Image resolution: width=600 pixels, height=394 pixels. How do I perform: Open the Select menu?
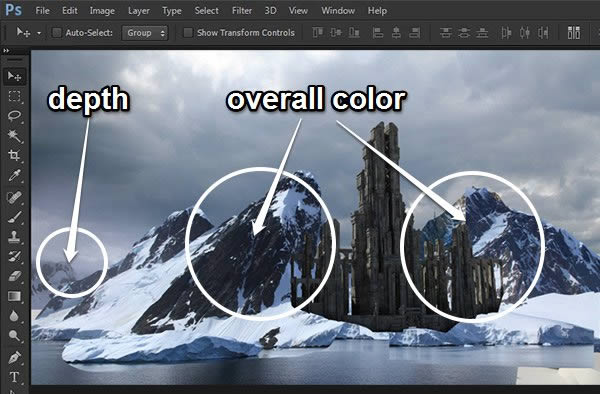tap(207, 11)
